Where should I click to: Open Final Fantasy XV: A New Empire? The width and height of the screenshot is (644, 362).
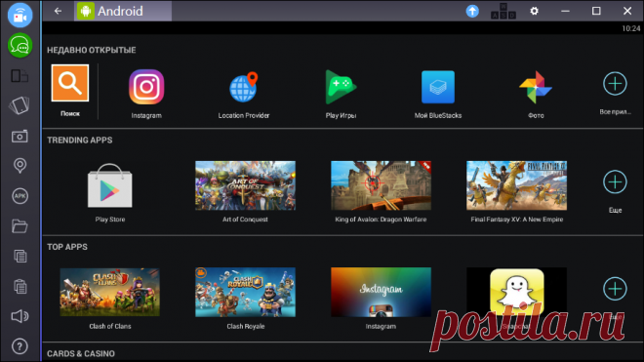click(517, 185)
